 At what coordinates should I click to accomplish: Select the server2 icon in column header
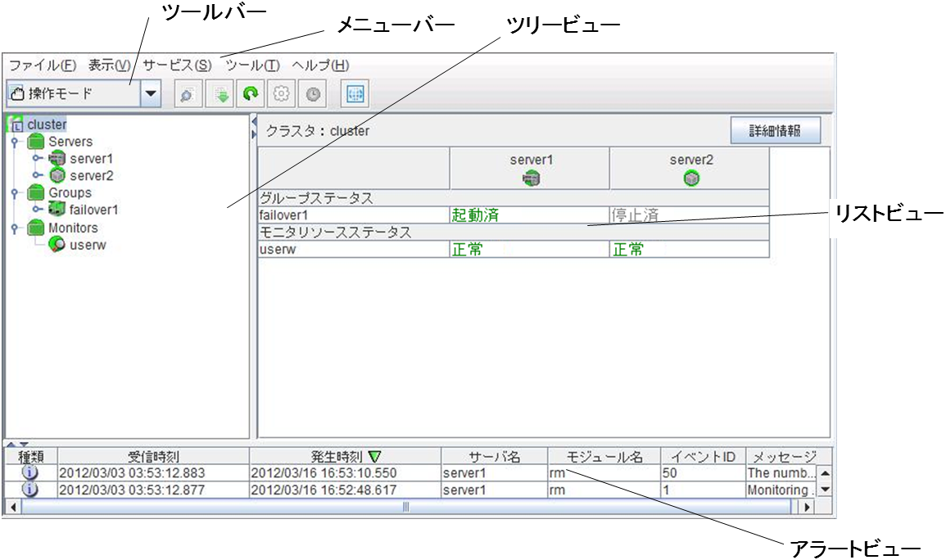(690, 178)
